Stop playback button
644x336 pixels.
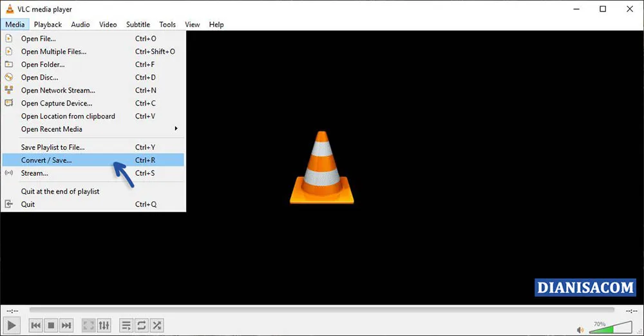pyautogui.click(x=51, y=326)
